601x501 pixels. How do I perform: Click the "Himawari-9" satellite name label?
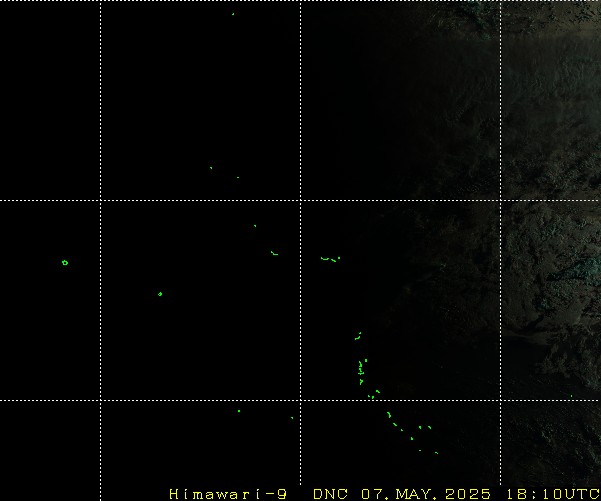pyautogui.click(x=228, y=494)
